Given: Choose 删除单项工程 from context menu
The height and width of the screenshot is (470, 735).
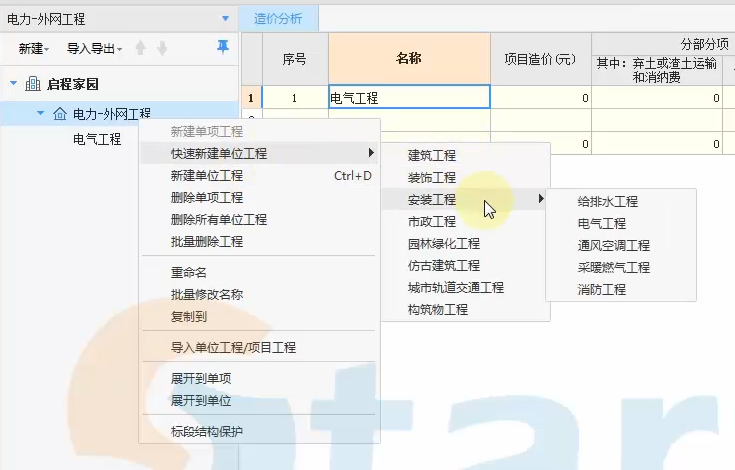Looking at the screenshot, I should point(260,198).
